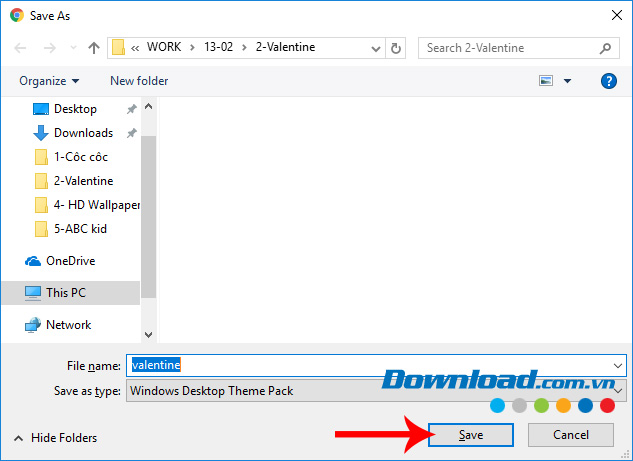The width and height of the screenshot is (633, 461).
Task: Select OneDrive in the navigation pane
Action: click(x=70, y=261)
